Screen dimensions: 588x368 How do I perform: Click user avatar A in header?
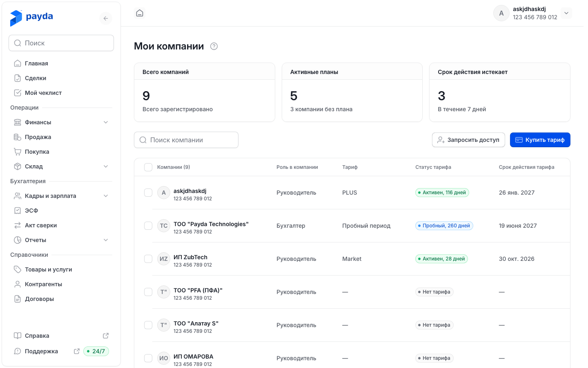click(x=501, y=13)
